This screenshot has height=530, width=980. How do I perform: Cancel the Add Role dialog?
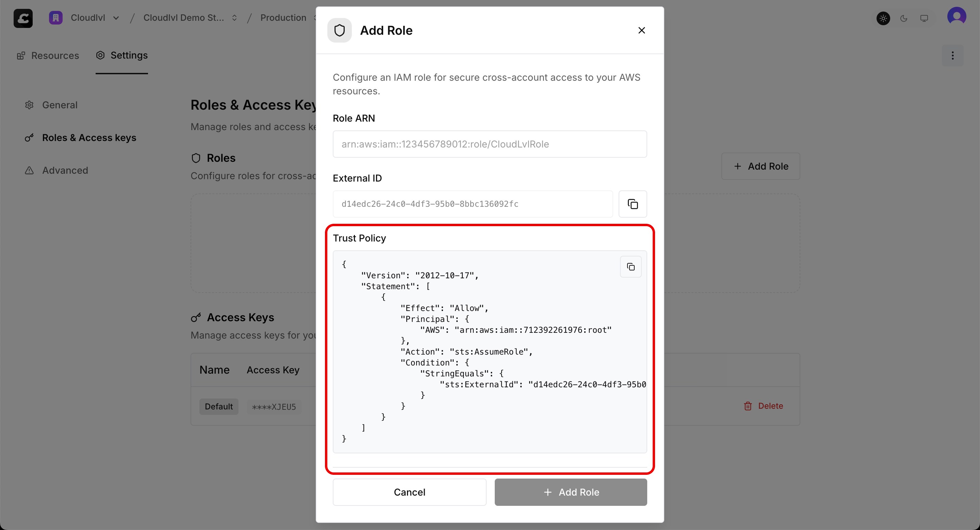(x=409, y=492)
